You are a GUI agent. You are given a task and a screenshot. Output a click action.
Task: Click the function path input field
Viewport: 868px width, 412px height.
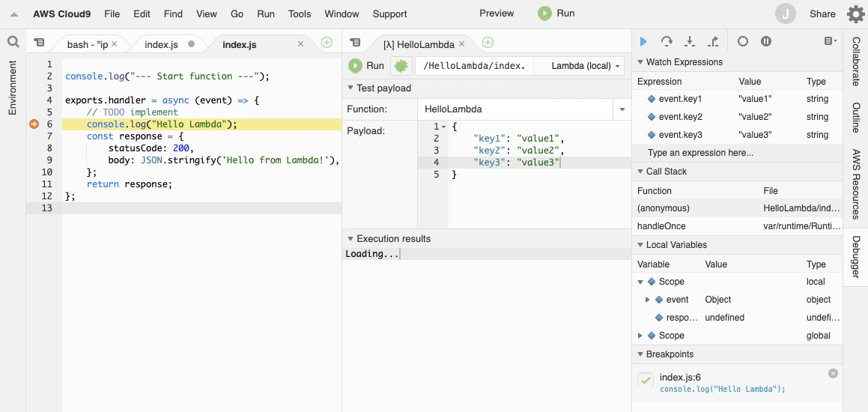[x=476, y=66]
